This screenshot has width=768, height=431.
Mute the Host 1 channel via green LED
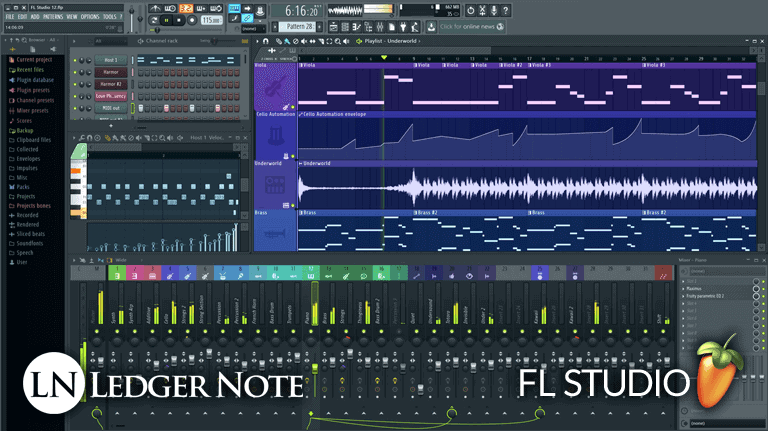coord(75,60)
